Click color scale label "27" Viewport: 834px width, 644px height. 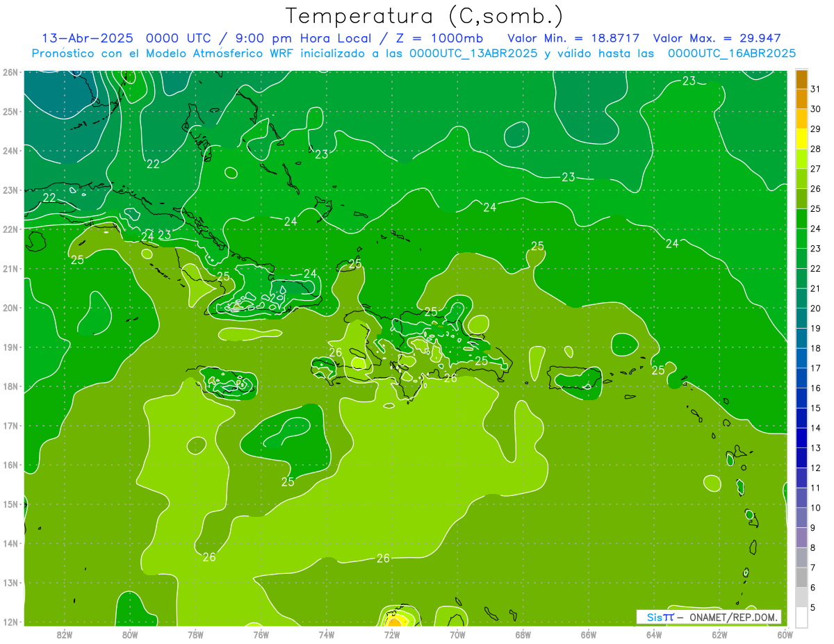(816, 169)
